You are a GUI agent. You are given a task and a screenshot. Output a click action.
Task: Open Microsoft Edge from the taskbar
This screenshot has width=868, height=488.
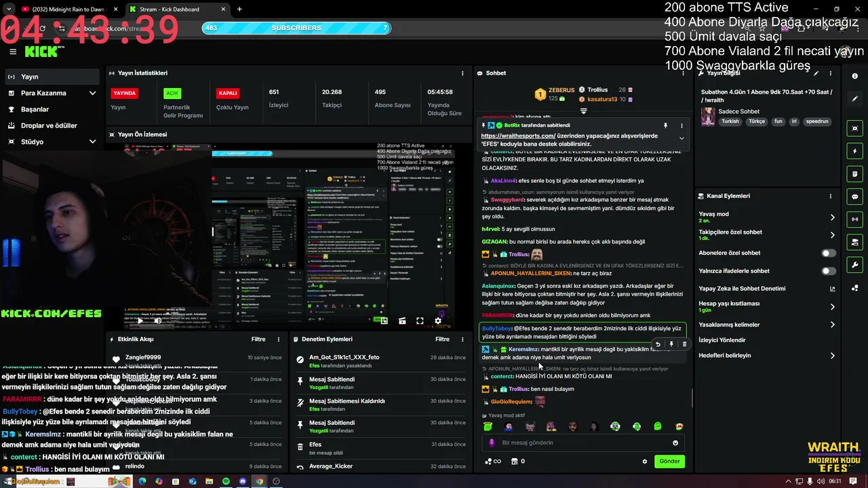(x=142, y=481)
